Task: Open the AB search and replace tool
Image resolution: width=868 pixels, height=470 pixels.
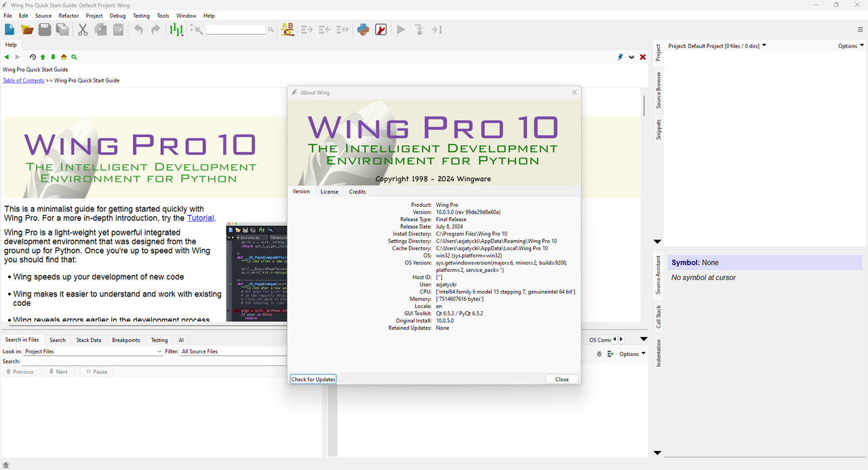Action: (288, 29)
